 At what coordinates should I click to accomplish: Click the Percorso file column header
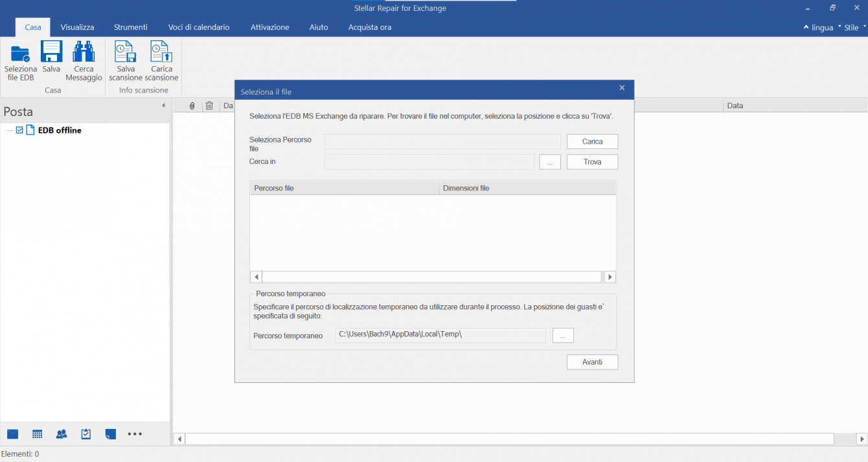[345, 188]
